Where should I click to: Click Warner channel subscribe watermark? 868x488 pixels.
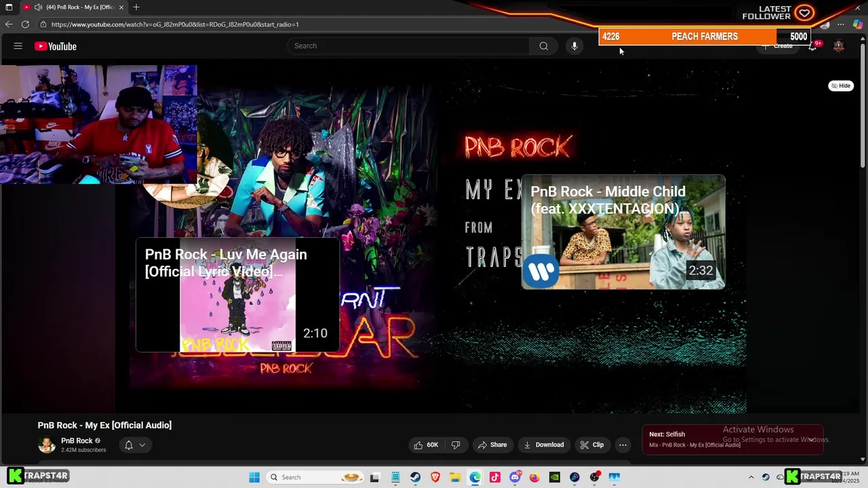tap(541, 271)
